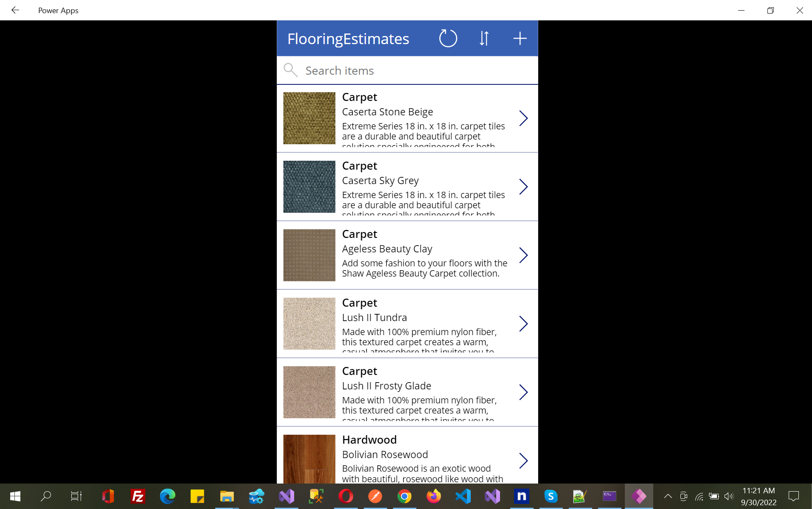Click the Bolivian Rosewood wood image

tap(309, 459)
